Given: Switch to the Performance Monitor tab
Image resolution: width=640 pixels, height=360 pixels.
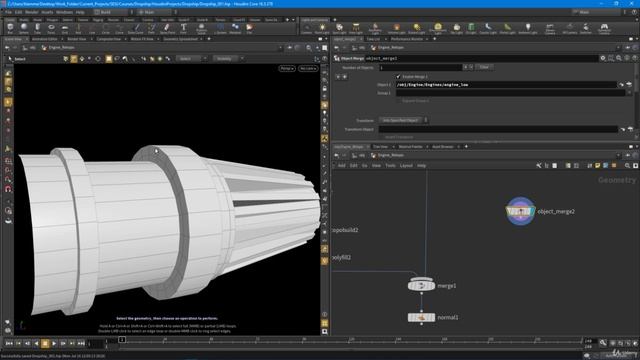Looking at the screenshot, I should 407,39.
